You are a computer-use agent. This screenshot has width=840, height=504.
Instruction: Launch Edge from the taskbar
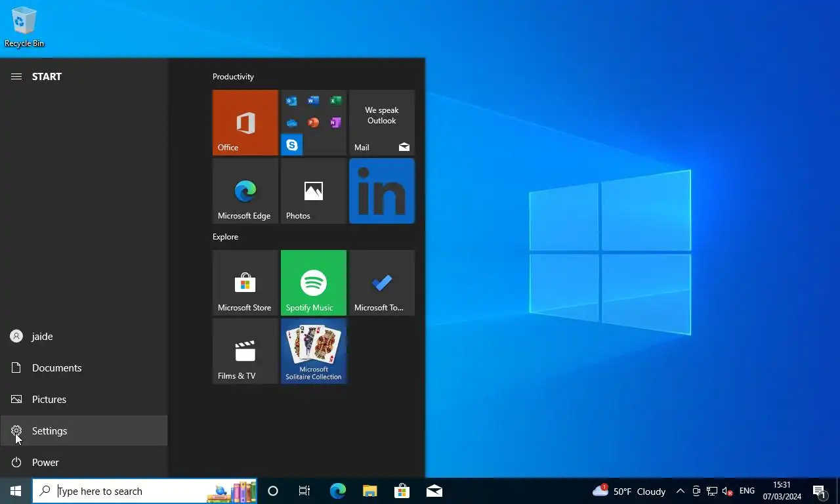[x=337, y=491]
